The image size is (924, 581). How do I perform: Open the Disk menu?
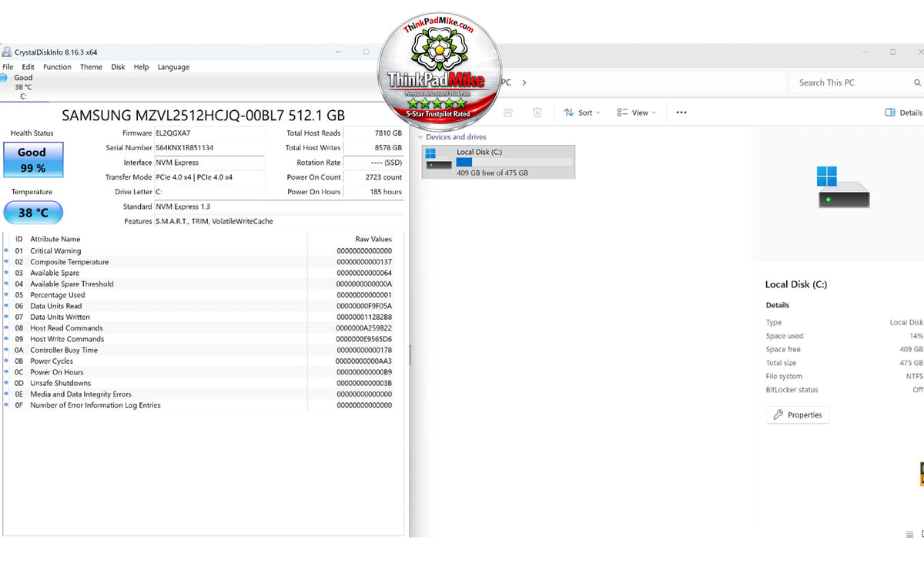(x=118, y=67)
